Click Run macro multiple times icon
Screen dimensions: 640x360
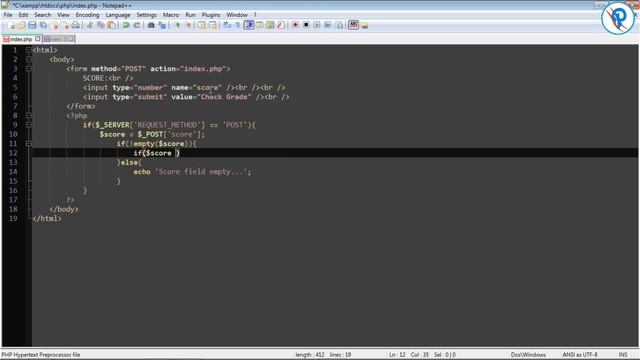coord(328,25)
